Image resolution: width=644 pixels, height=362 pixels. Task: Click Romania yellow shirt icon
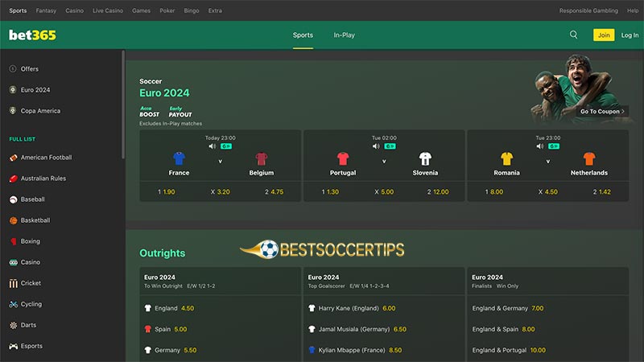[x=507, y=158]
